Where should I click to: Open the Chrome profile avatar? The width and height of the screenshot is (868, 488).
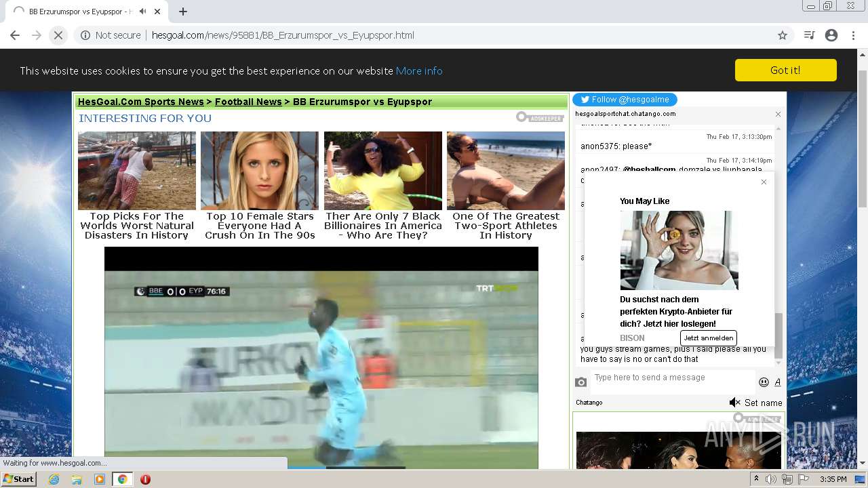(831, 35)
